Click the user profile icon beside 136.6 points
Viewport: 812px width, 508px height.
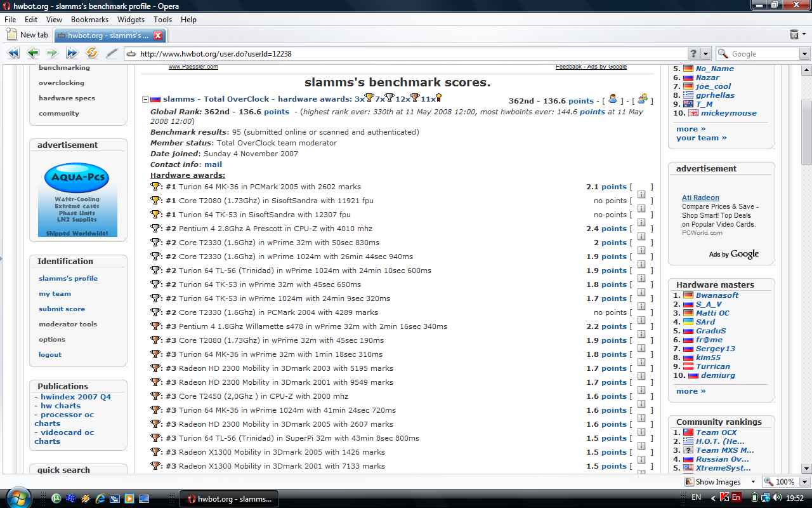(x=613, y=99)
